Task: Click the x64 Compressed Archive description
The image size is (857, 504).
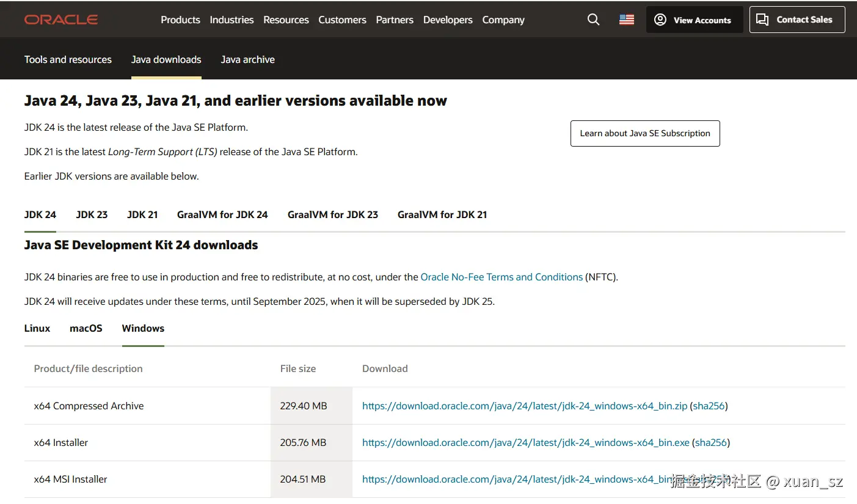Action: tap(89, 406)
